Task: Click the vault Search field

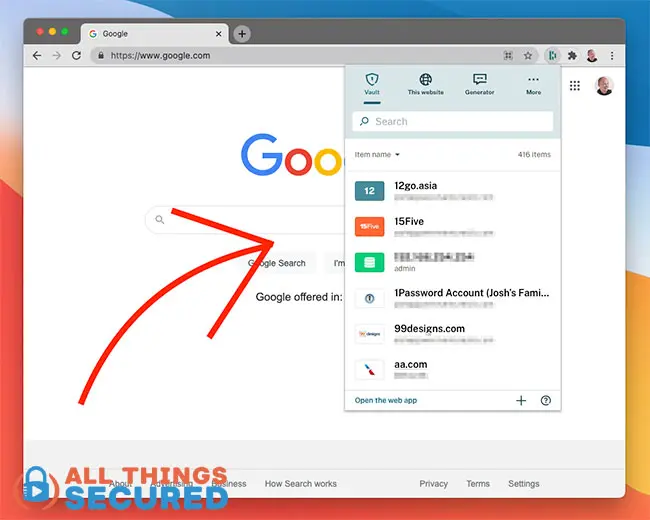Action: (x=453, y=121)
